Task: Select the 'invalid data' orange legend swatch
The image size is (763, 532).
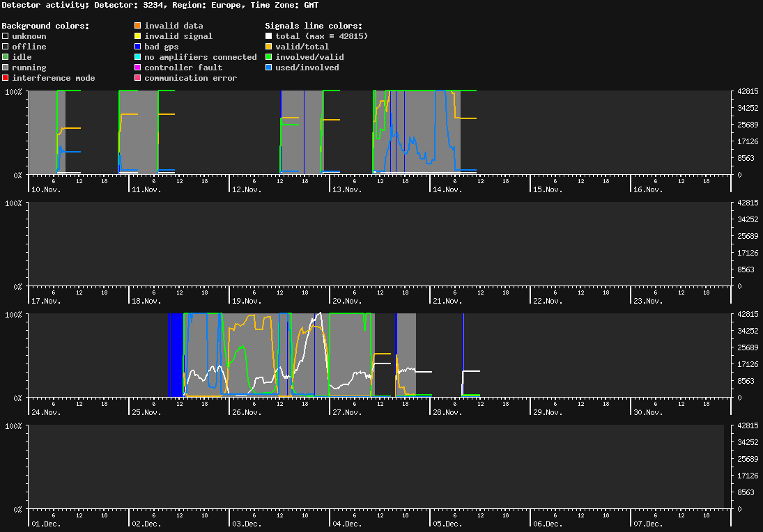Action: click(x=138, y=25)
